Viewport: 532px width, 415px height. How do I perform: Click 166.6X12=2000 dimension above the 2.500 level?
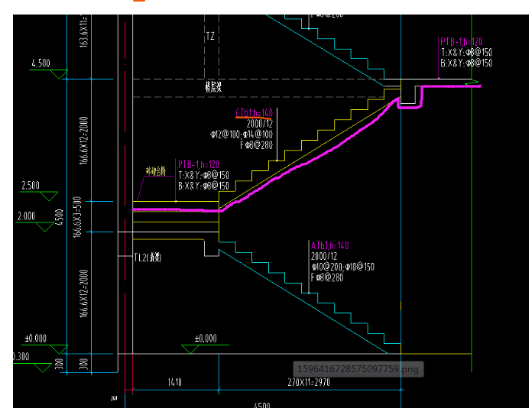point(84,141)
